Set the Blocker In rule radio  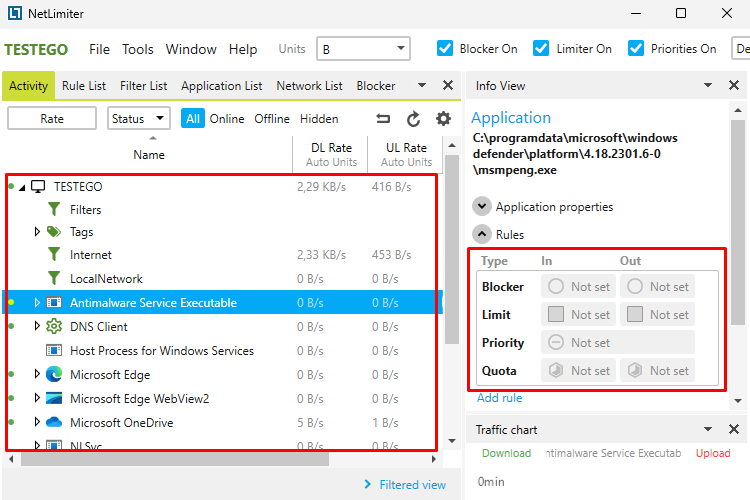pos(556,286)
